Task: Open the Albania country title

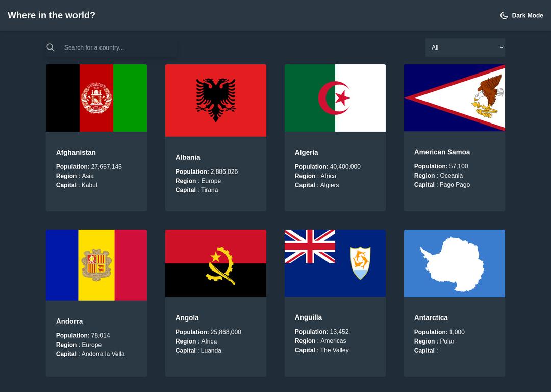Action: click(x=188, y=157)
